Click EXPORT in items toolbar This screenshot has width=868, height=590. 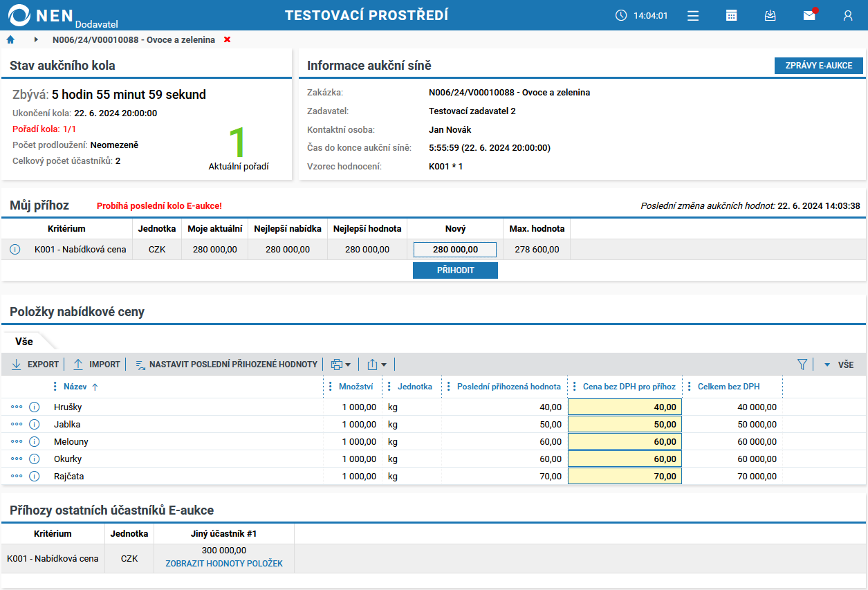35,364
